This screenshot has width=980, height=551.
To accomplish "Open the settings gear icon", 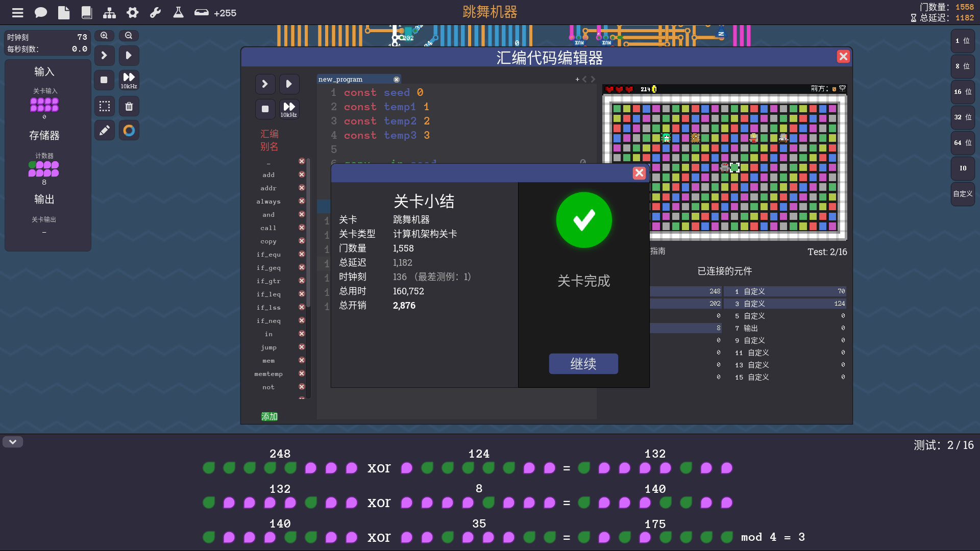I will pos(133,13).
